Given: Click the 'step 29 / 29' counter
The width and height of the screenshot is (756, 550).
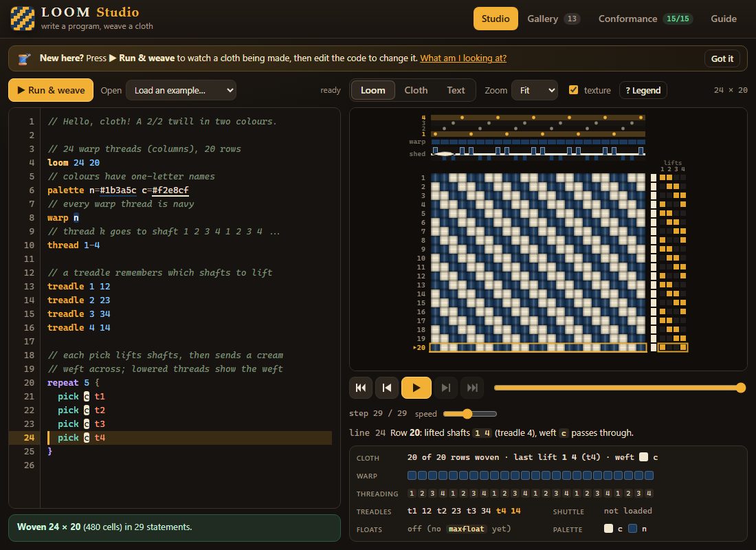Looking at the screenshot, I should point(377,413).
